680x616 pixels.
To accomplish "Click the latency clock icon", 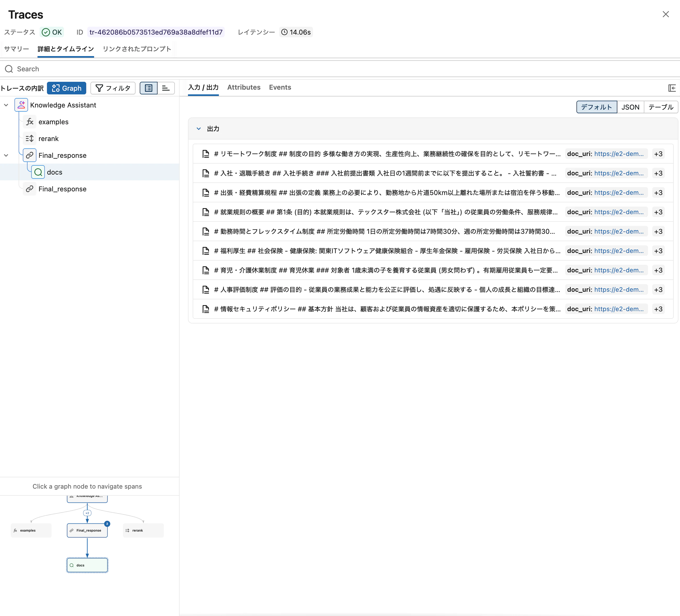I will 284,32.
